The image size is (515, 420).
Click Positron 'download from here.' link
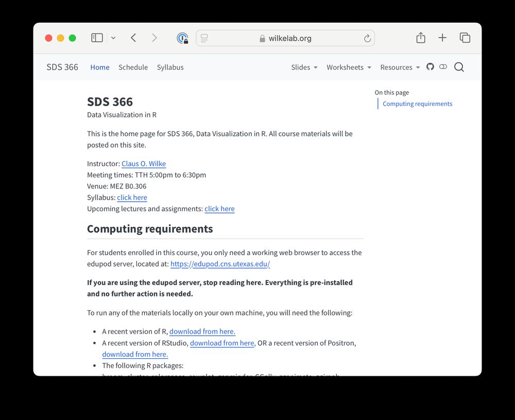(135, 354)
